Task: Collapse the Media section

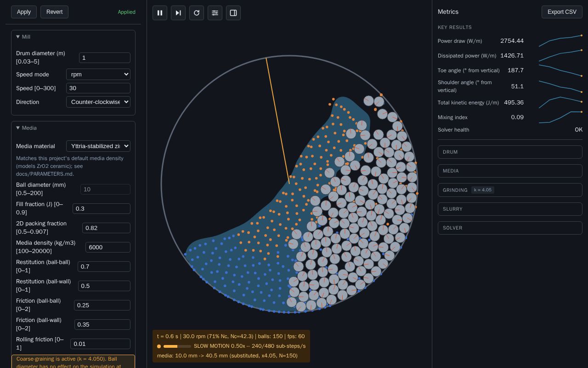Action: pos(26,128)
